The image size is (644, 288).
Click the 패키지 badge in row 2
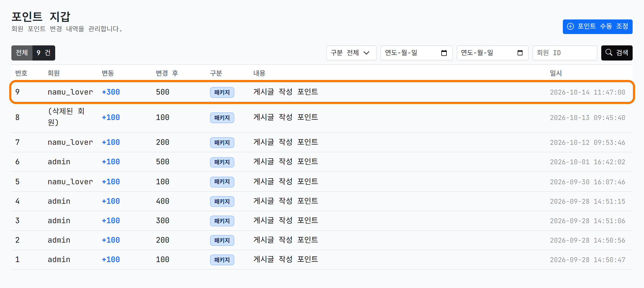[x=222, y=240]
